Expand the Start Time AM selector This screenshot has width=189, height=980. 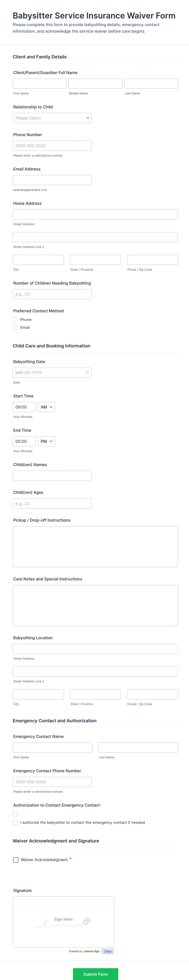pos(46,407)
